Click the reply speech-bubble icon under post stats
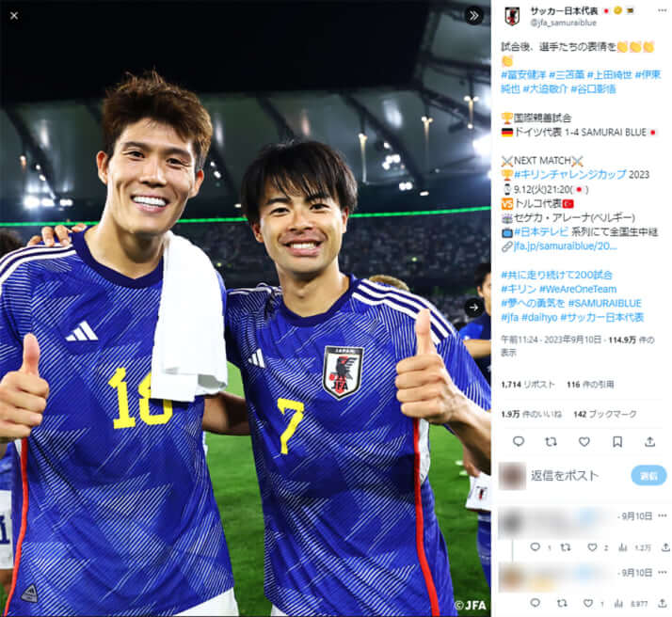The height and width of the screenshot is (617, 672). [x=519, y=441]
